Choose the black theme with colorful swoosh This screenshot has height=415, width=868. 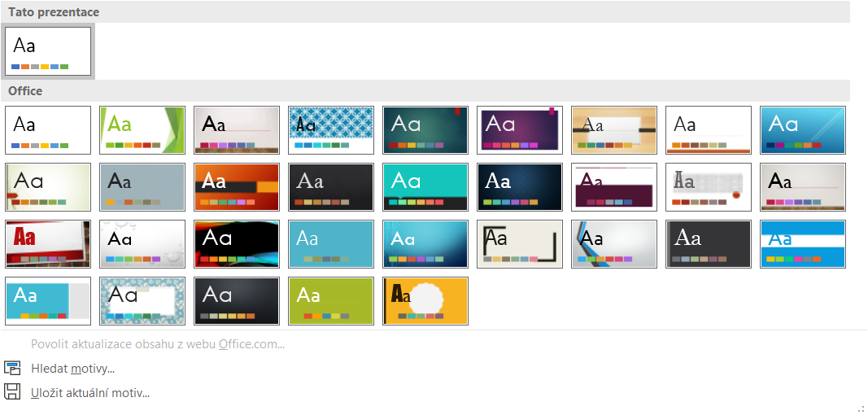click(x=237, y=244)
